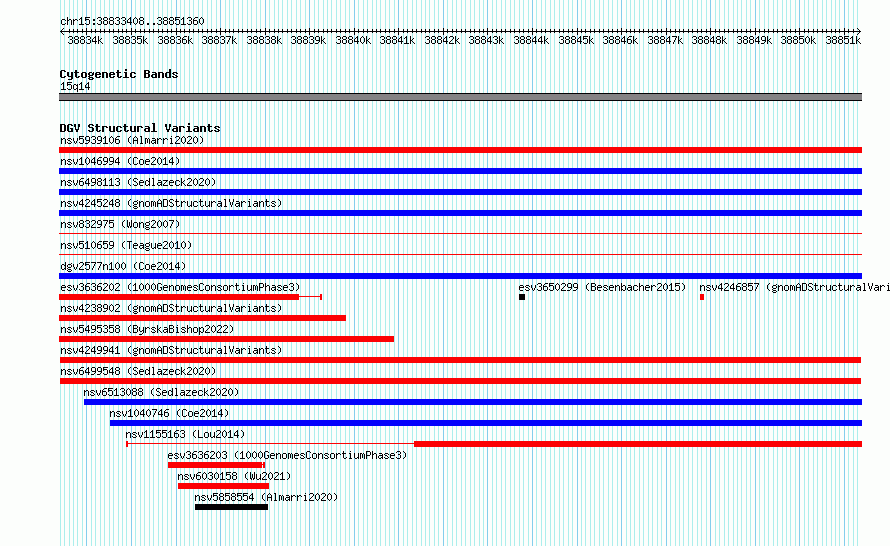The image size is (890, 546).
Task: Select the gray 15q14 cytogenetic band bar
Action: [x=460, y=97]
